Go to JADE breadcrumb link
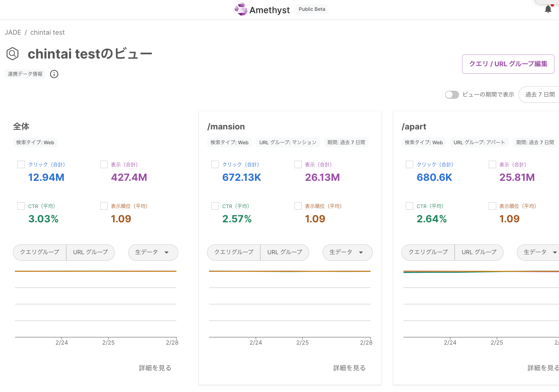The image size is (559, 392). [x=13, y=33]
